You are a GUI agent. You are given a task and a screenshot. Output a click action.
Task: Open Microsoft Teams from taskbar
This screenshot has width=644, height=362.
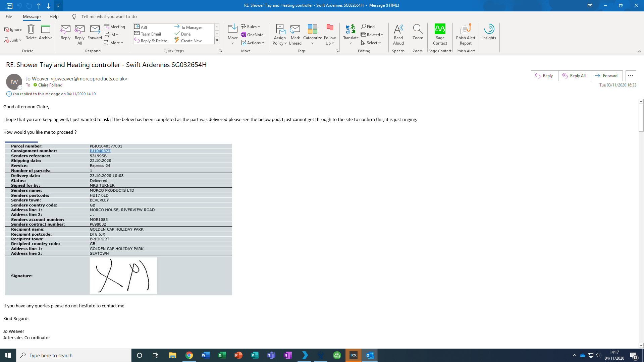tap(271, 355)
